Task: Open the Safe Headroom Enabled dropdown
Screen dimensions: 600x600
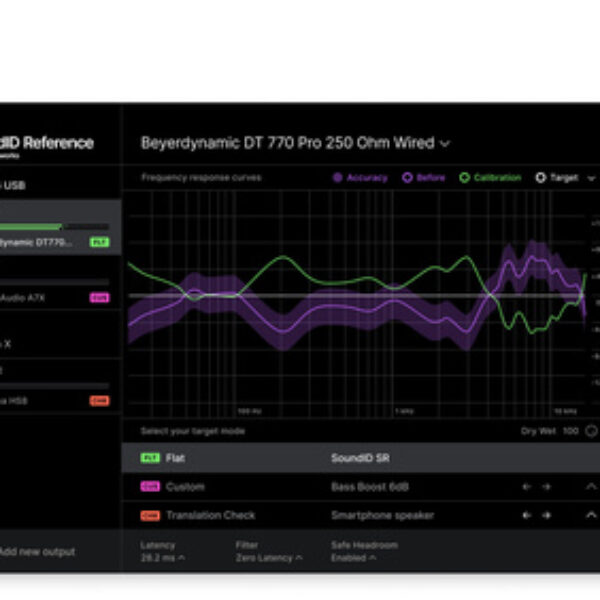Action: click(x=364, y=551)
